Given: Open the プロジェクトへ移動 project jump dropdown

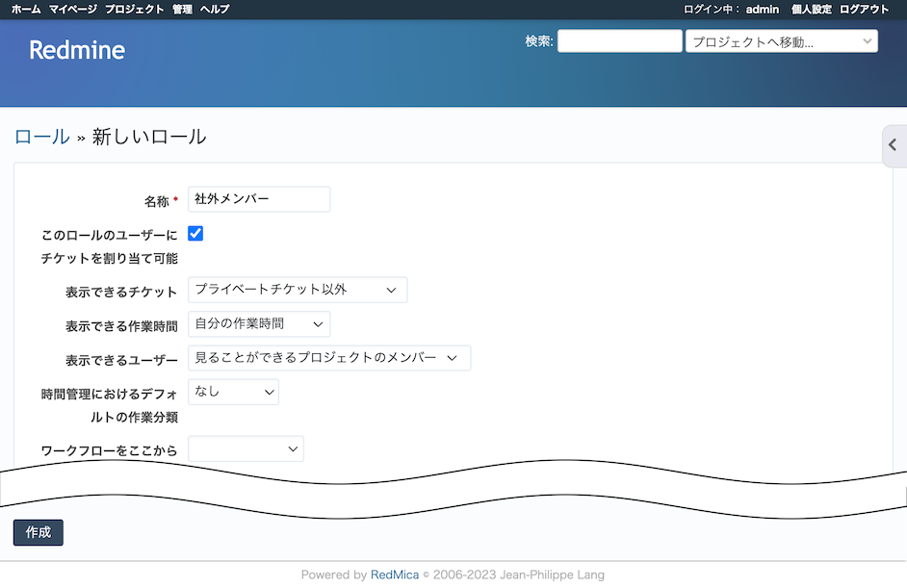Looking at the screenshot, I should click(781, 41).
